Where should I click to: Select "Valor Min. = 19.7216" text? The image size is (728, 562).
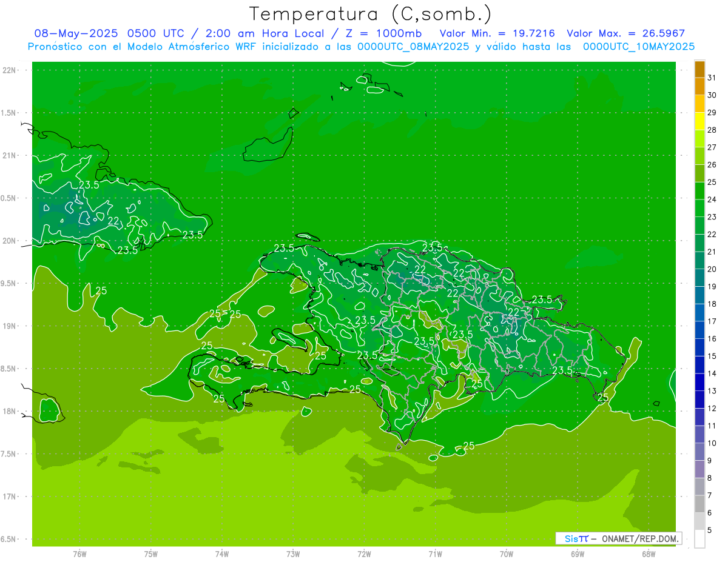(497, 33)
